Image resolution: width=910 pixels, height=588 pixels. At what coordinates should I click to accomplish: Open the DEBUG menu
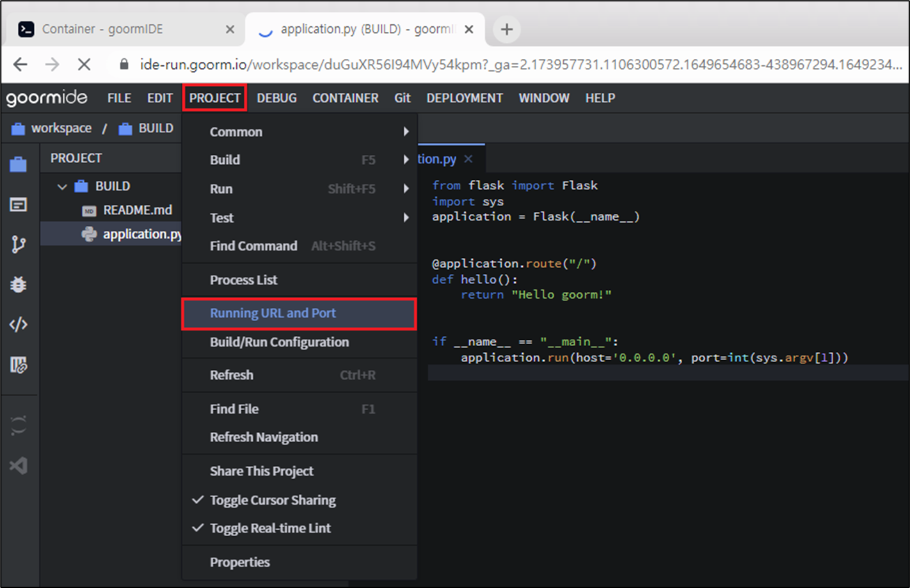point(276,98)
